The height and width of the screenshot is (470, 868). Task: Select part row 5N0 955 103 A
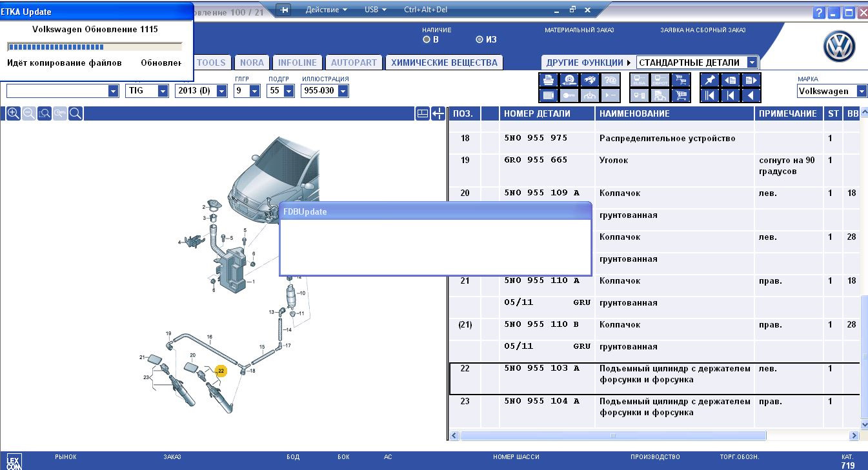pyautogui.click(x=654, y=378)
